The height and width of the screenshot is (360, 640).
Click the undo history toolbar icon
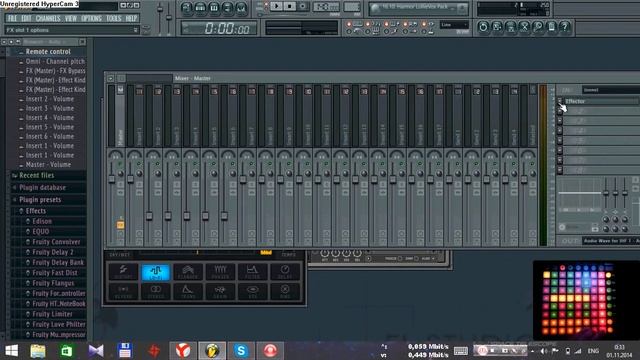(483, 27)
